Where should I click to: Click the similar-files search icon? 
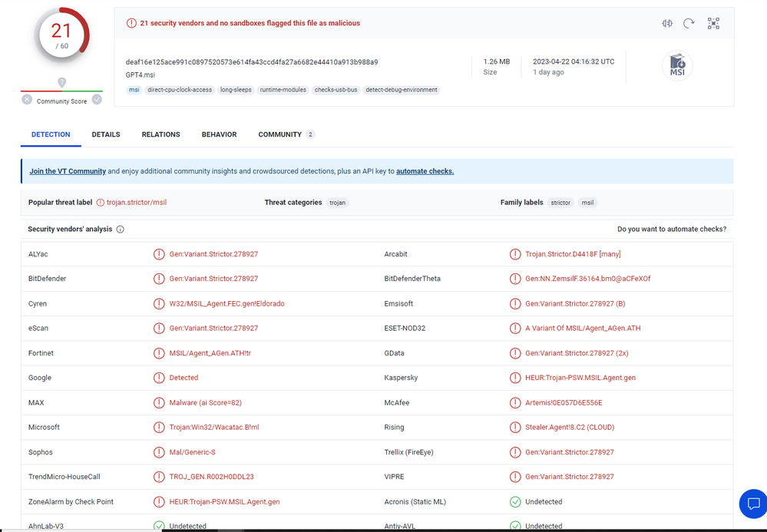(667, 24)
